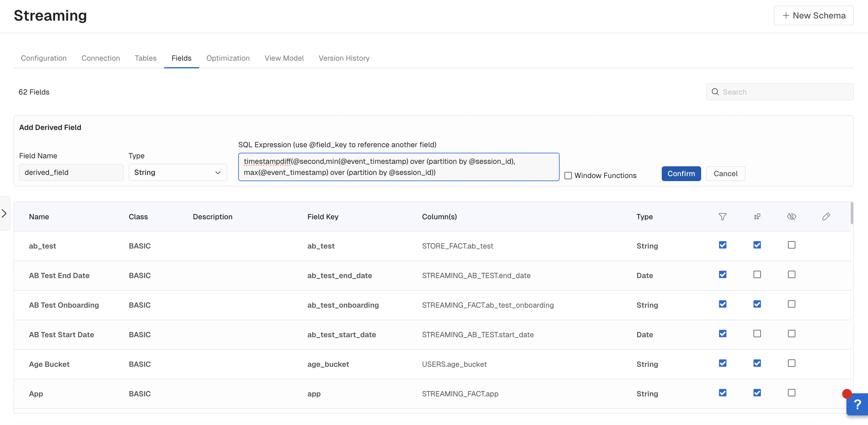Cancel adding the derived field
The width and height of the screenshot is (868, 425).
tap(725, 174)
